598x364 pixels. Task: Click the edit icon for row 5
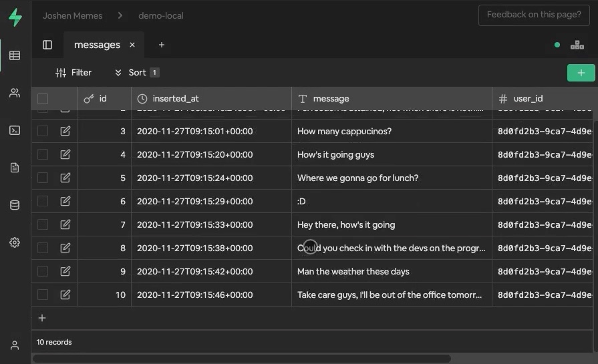click(65, 178)
